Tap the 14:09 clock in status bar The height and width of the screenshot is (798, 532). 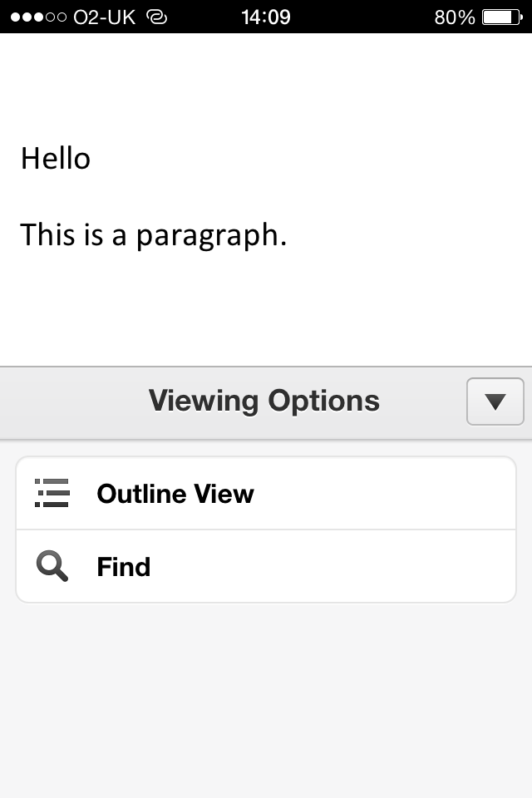click(x=266, y=17)
